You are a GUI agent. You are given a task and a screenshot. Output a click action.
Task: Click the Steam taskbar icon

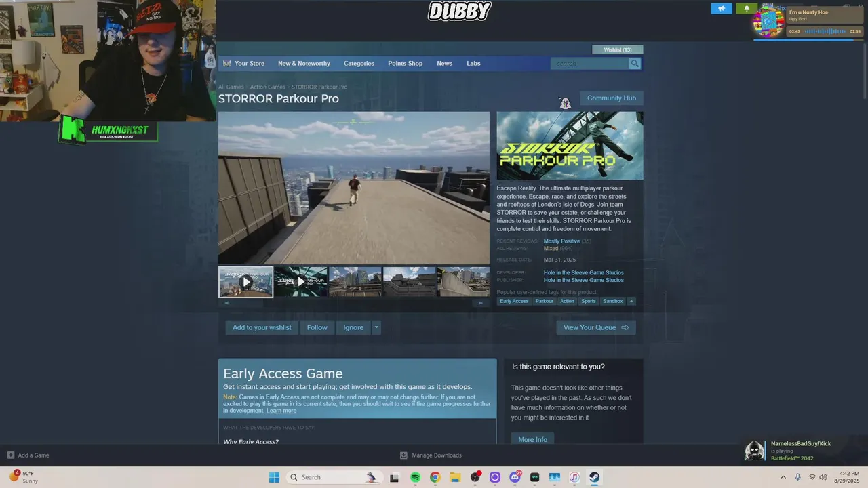[x=594, y=477]
